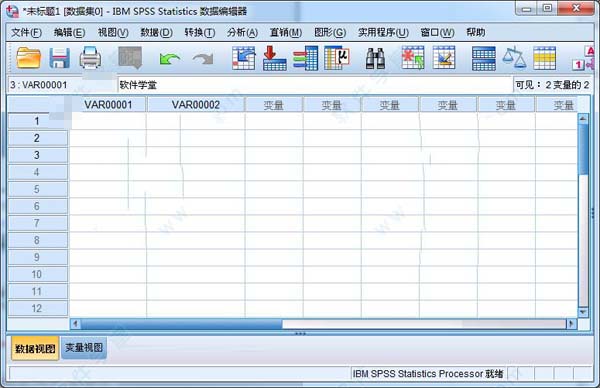Click the 可见: 2 变量的 2 indicator
This screenshot has height=388, width=600.
click(552, 85)
